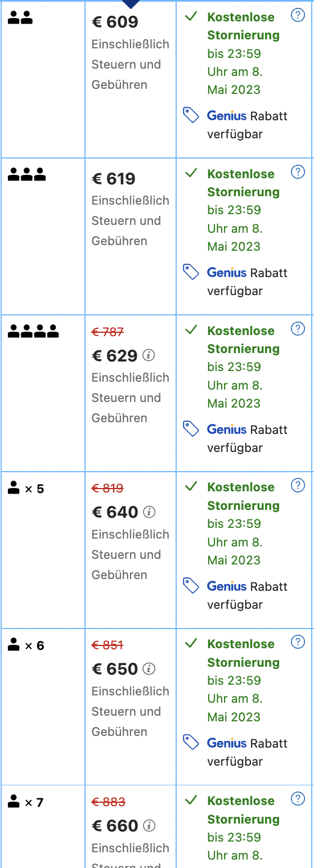Viewport: 314px width, 868px height.
Task: Click Genius Rabatt text in € 619 row
Action: pos(247,273)
